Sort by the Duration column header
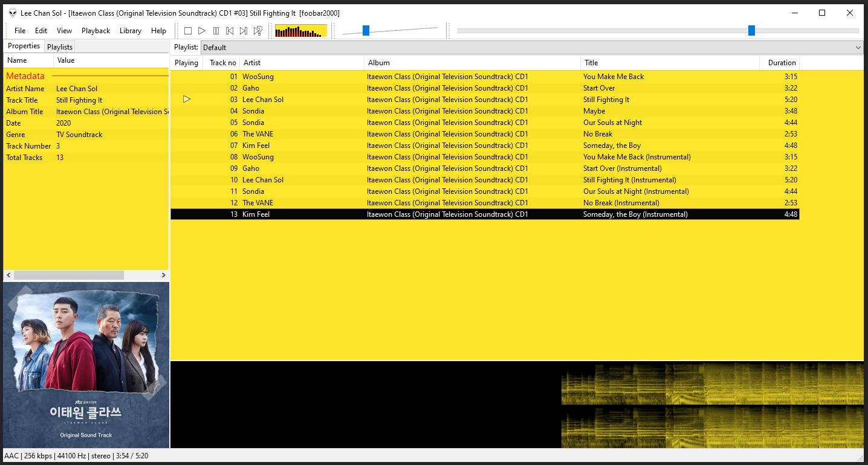The image size is (868, 465). [x=780, y=63]
